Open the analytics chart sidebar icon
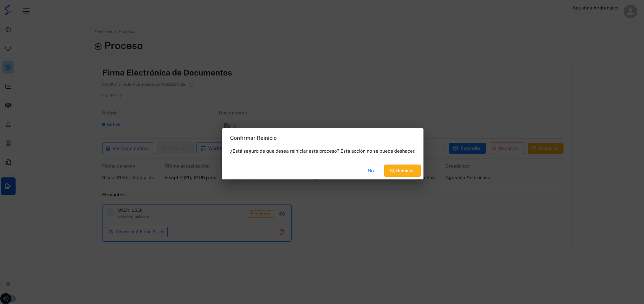Viewport: 644px width, 304px height. [8, 86]
